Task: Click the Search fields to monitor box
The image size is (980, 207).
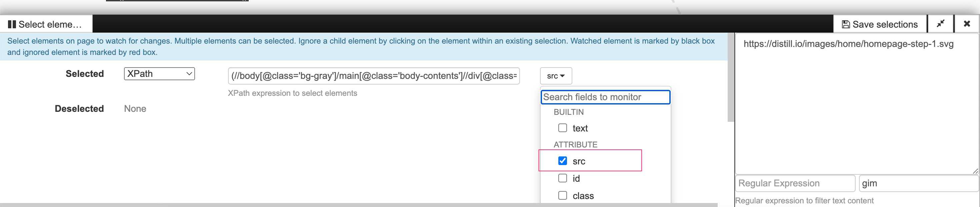Action: (x=605, y=97)
